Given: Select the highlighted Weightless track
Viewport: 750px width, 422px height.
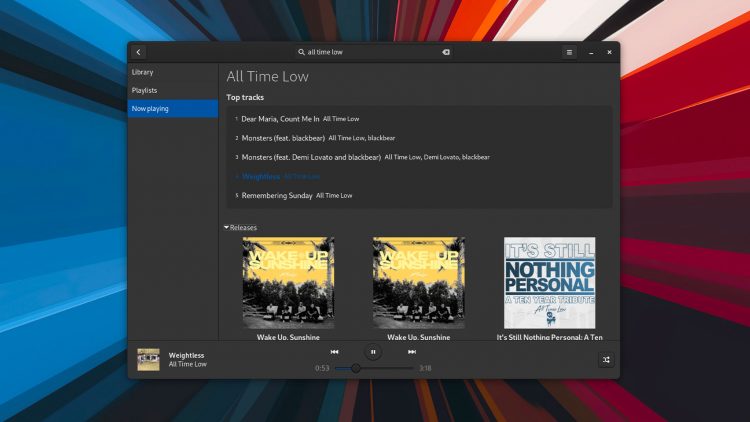Looking at the screenshot, I should [x=419, y=177].
